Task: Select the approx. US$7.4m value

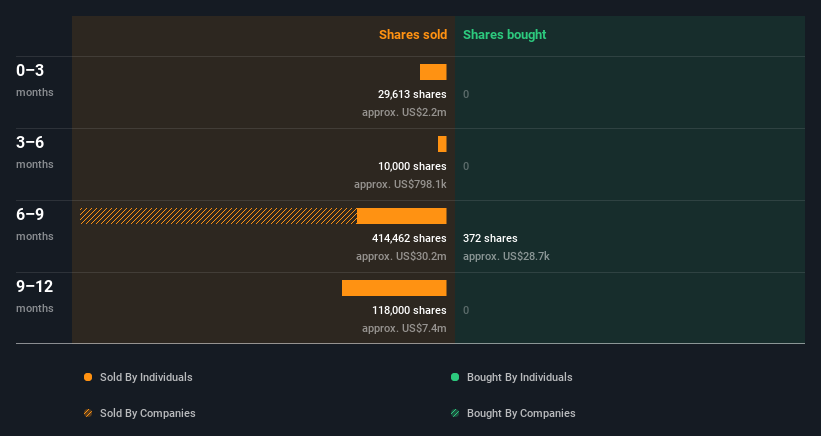Action: coord(404,328)
